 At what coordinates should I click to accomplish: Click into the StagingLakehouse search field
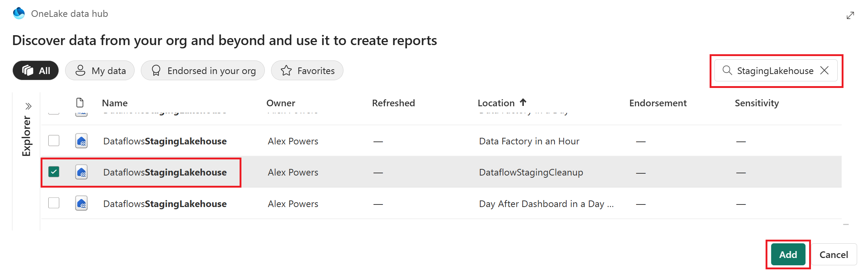click(775, 71)
